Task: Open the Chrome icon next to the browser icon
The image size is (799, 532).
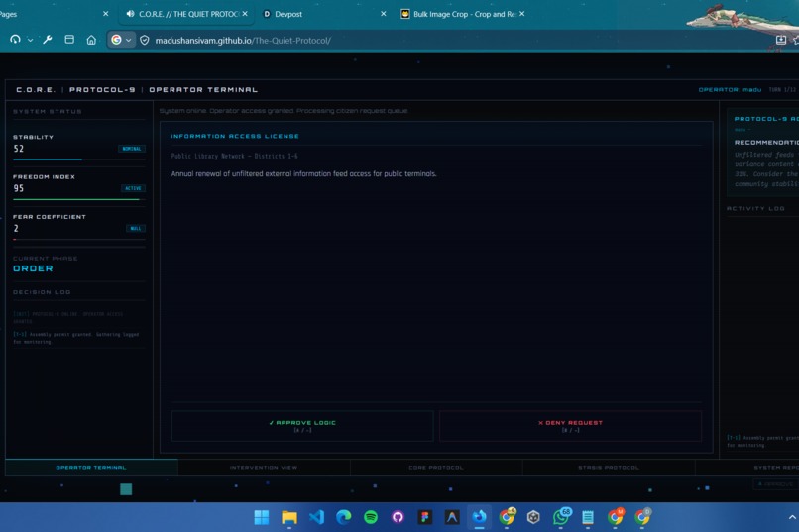Action: tap(507, 517)
